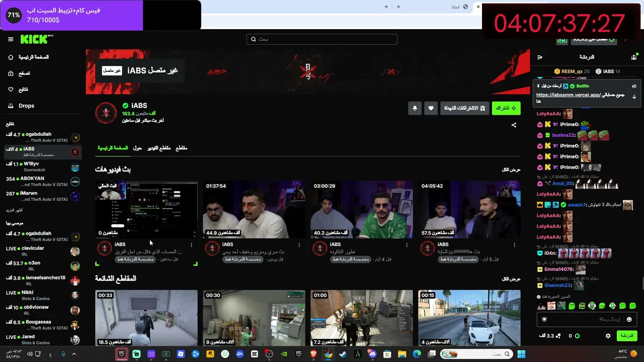Open ogabdullah channel in Following list

click(x=43, y=137)
